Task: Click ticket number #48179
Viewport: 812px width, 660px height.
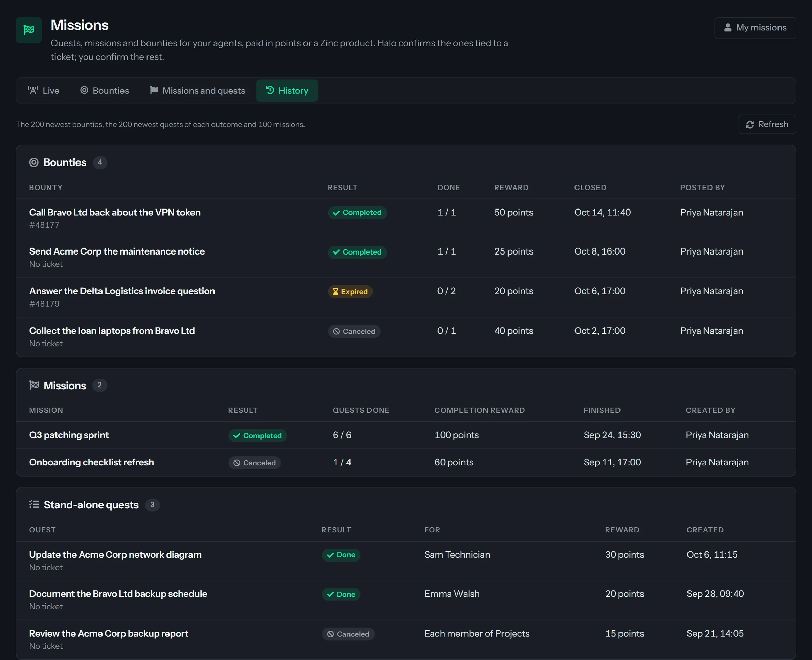Action: click(x=44, y=304)
